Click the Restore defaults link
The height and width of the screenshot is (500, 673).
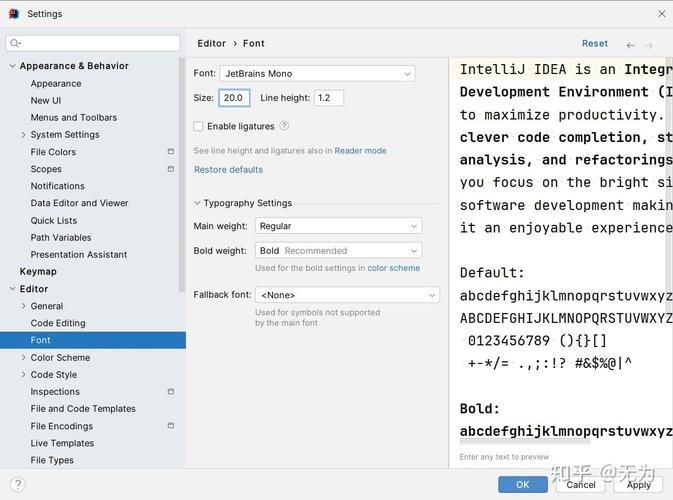228,170
